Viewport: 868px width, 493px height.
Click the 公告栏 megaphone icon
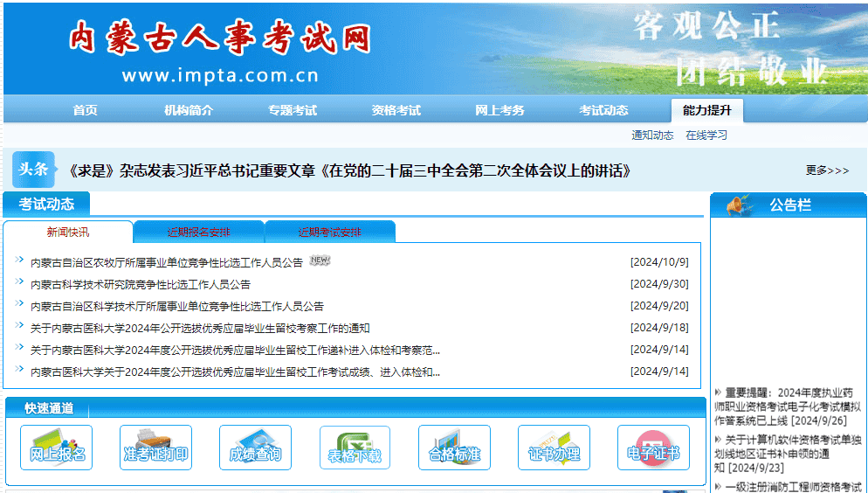tap(737, 205)
